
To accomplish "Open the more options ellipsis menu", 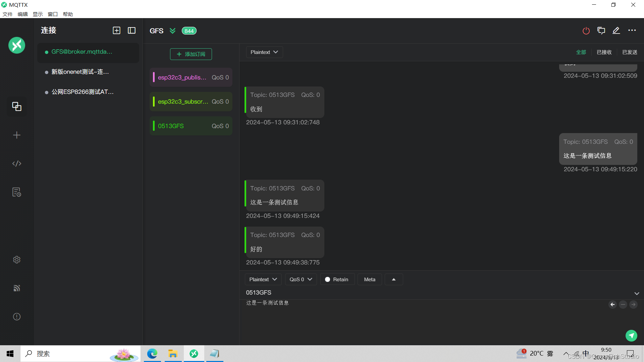I will (x=632, y=31).
